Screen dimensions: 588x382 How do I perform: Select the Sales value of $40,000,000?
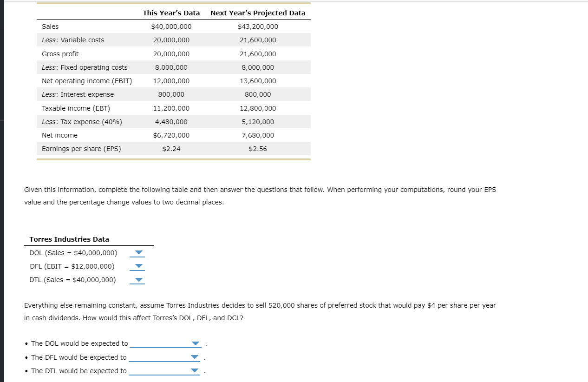pyautogui.click(x=171, y=26)
